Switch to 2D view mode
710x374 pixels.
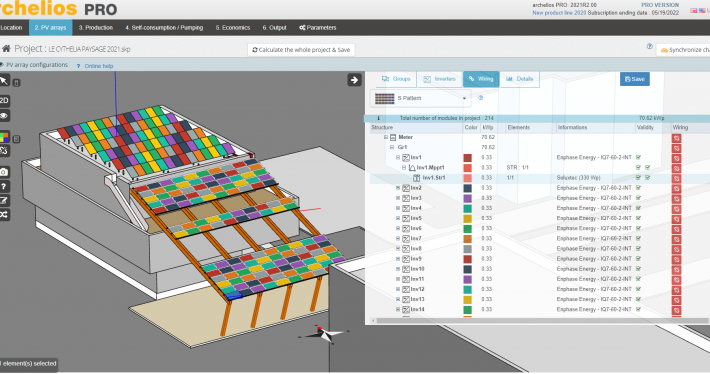[x=4, y=101]
